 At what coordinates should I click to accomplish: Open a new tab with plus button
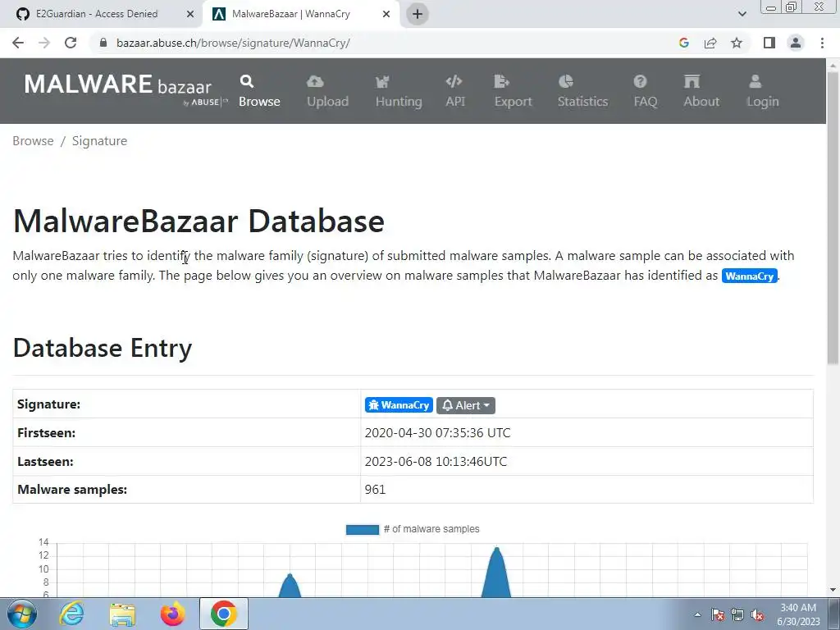418,14
